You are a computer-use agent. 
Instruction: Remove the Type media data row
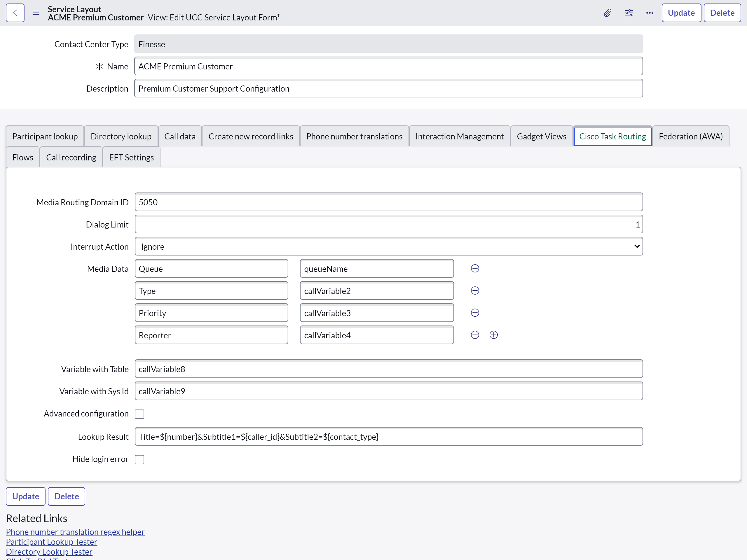[475, 290]
